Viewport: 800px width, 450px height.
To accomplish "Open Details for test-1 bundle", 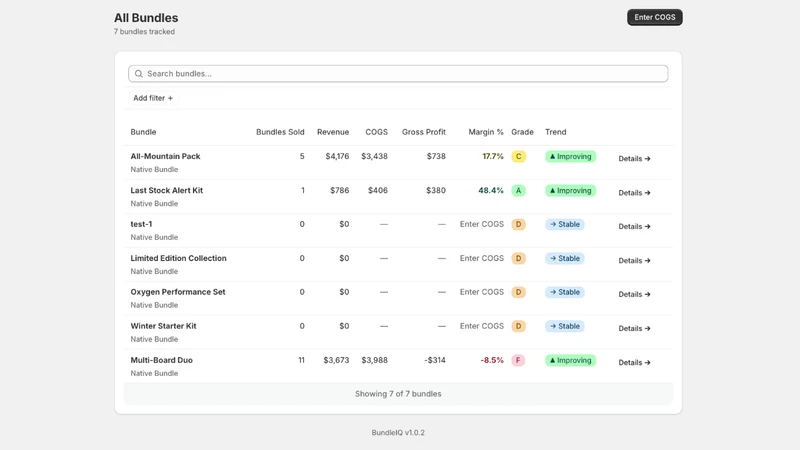I will [634, 227].
